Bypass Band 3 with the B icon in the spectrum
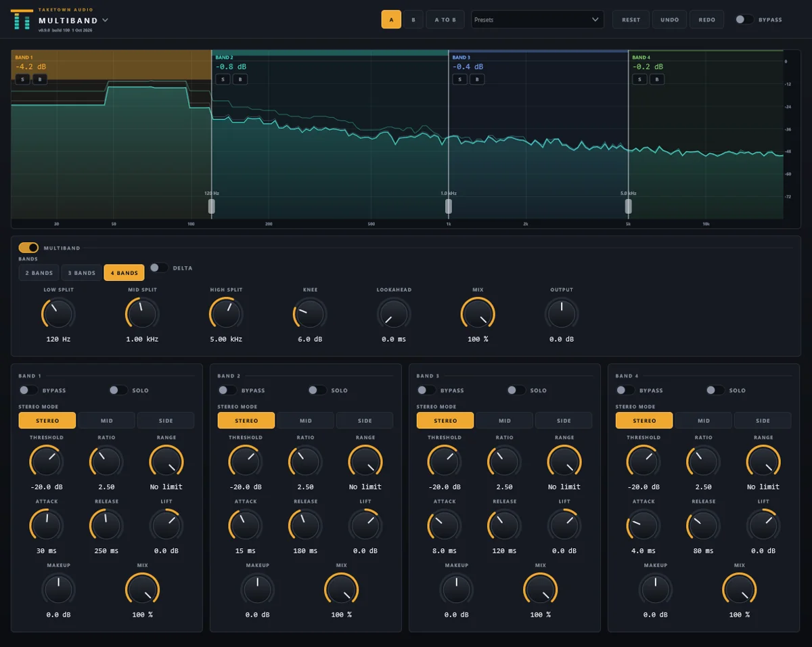 pyautogui.click(x=477, y=79)
